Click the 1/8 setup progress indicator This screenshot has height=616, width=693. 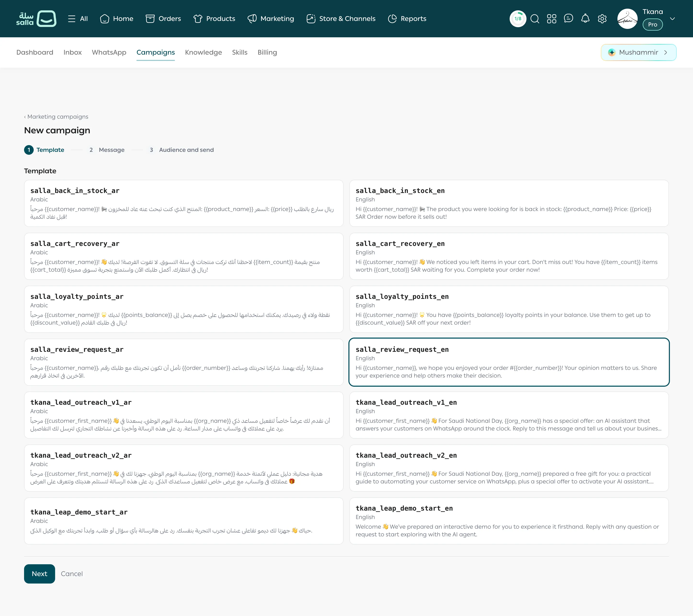[x=518, y=19]
